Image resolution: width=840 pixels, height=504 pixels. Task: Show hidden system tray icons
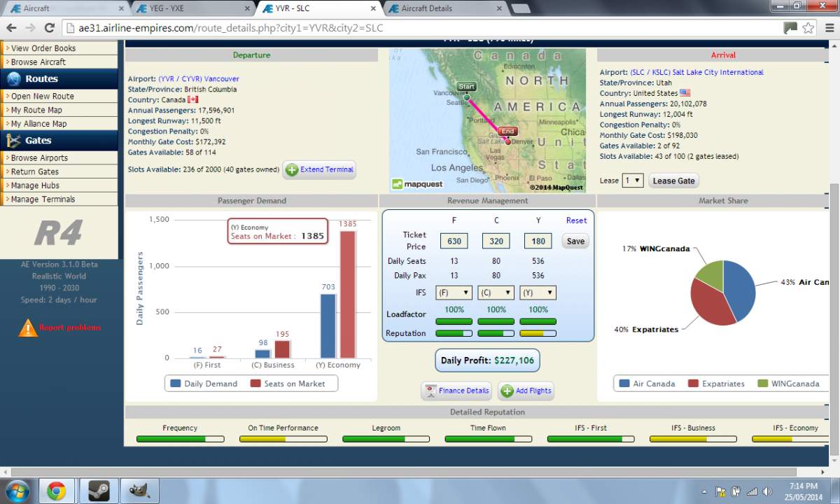[705, 491]
